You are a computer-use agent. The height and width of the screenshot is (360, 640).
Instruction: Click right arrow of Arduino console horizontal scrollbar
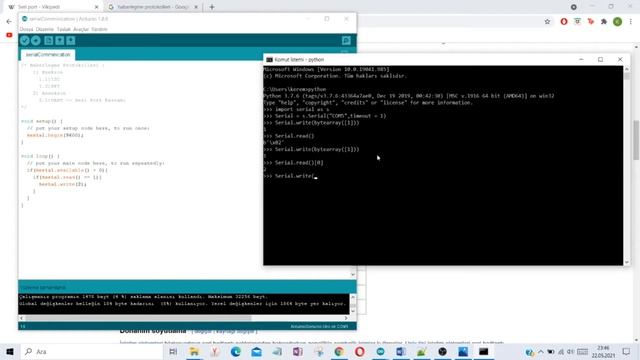click(x=346, y=318)
